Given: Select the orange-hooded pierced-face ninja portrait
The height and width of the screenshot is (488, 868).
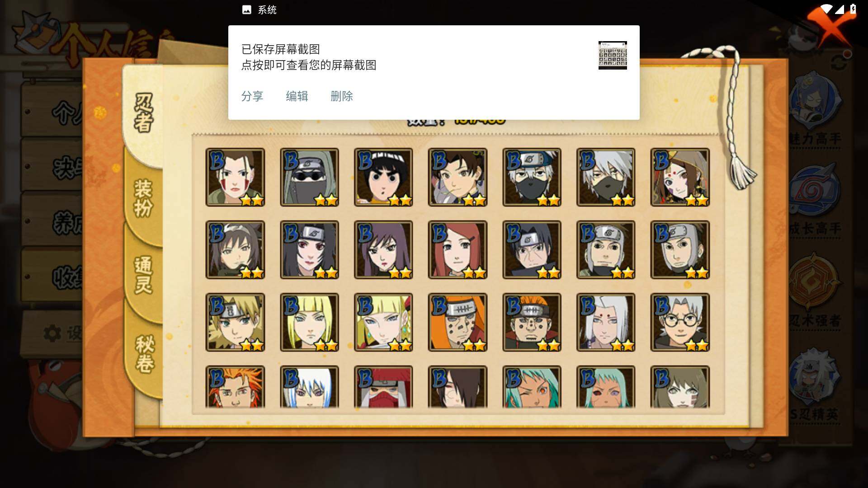Looking at the screenshot, I should point(458,322).
